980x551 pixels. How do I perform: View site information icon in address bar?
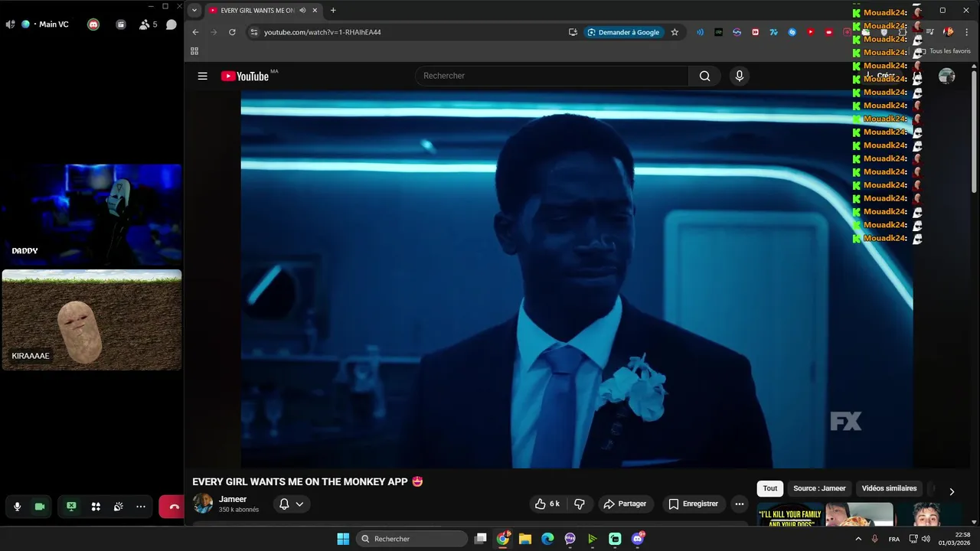(254, 32)
